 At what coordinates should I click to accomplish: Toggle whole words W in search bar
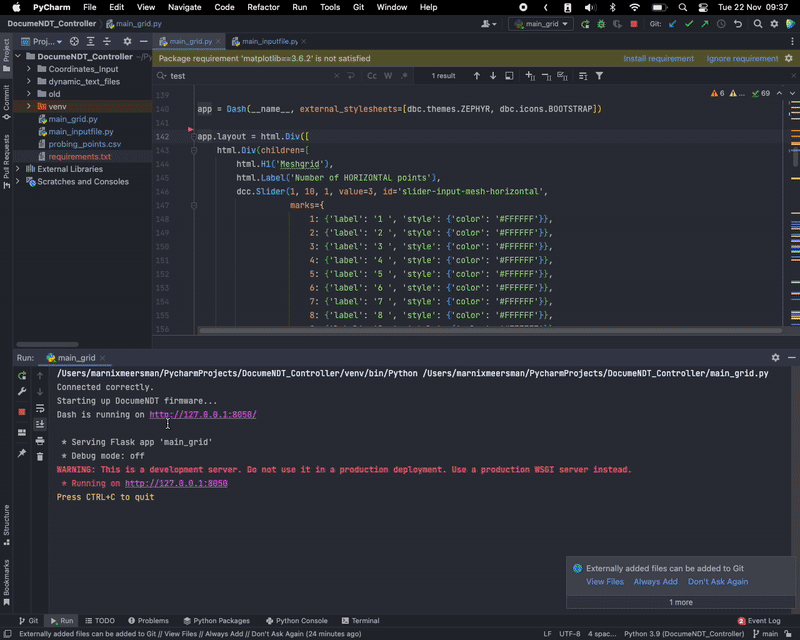388,76
